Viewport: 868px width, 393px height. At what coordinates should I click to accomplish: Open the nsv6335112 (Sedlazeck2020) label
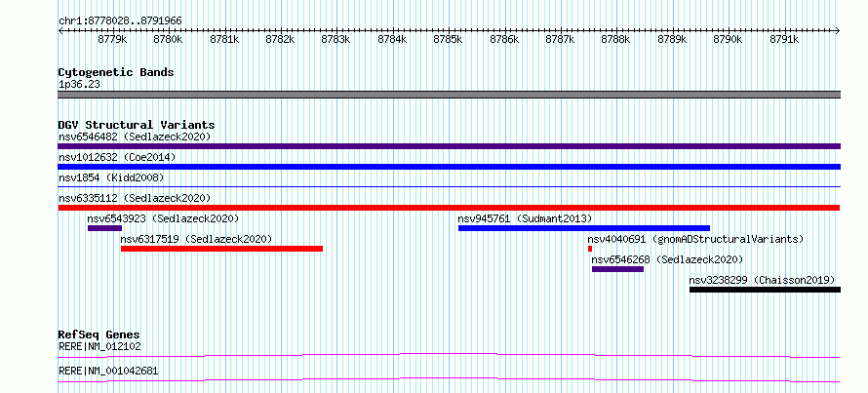135,198
